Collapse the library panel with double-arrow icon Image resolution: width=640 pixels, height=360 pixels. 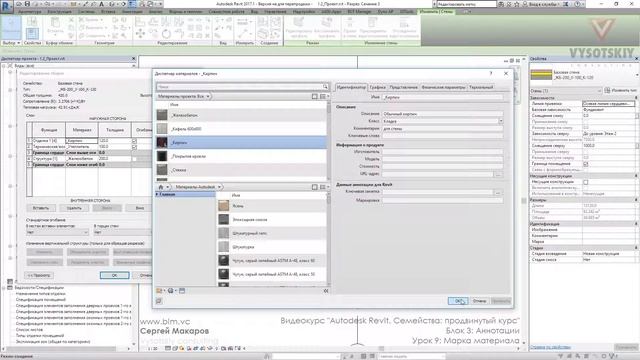pos(326,291)
